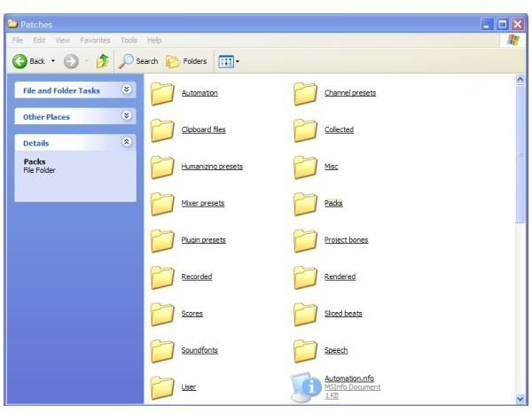532x413 pixels.
Task: Click the Up folder toolbar icon
Action: [103, 61]
